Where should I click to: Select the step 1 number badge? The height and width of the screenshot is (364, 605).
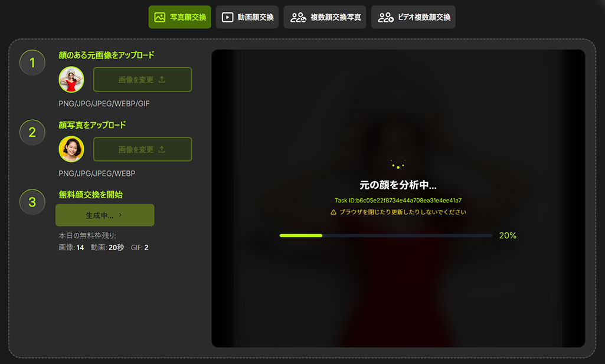coord(32,63)
